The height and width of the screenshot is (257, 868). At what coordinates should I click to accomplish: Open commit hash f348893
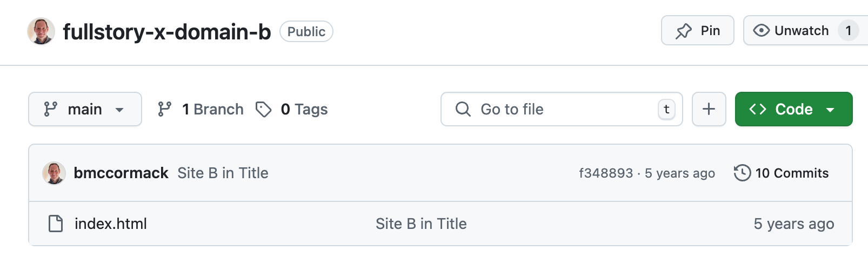pos(605,173)
